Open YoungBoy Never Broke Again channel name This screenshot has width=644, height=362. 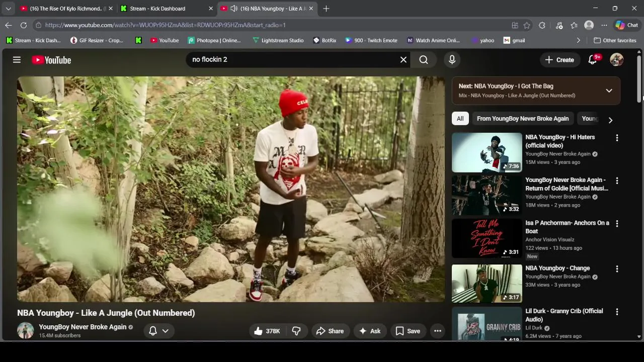coord(83,327)
